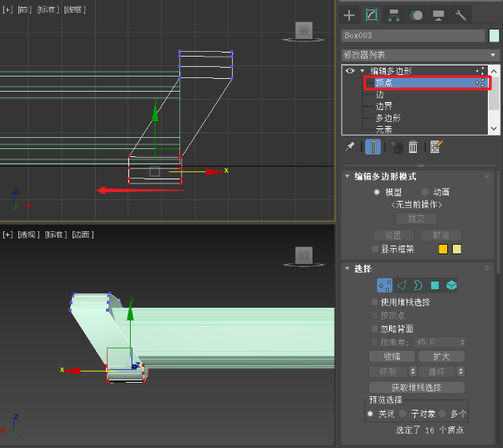503x448 pixels.
Task: Toggle eye icon for 编辑多边形 modifier
Action: click(x=349, y=71)
